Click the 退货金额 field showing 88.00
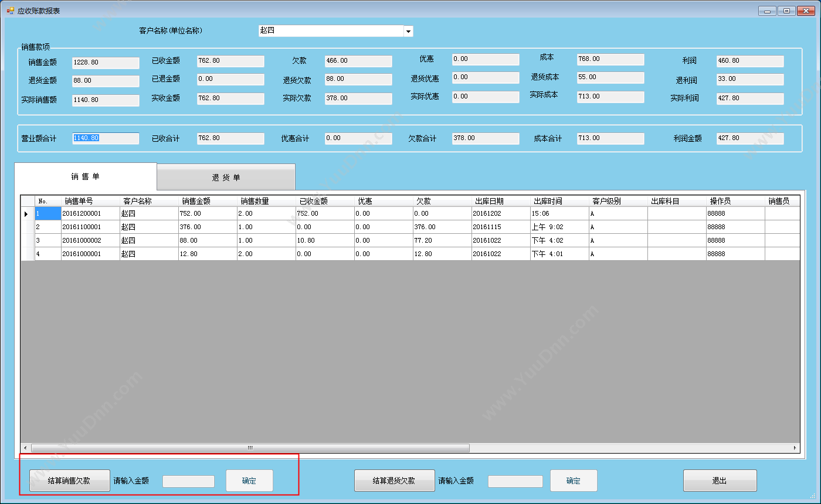821x504 pixels. [x=106, y=81]
